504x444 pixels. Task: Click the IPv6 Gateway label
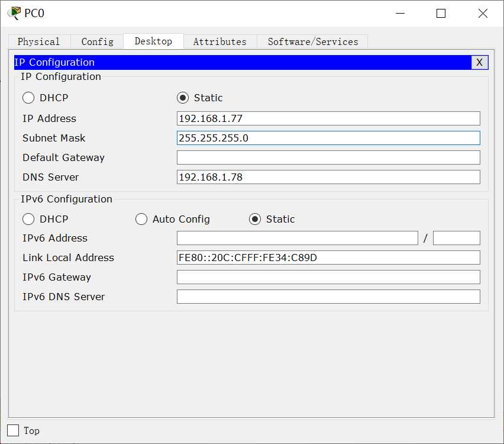pyautogui.click(x=57, y=277)
